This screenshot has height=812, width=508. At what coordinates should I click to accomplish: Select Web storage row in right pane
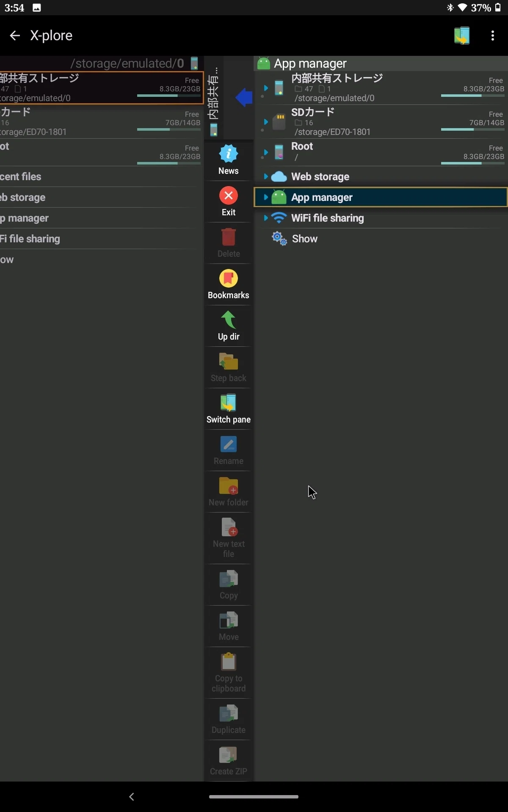[x=381, y=176]
